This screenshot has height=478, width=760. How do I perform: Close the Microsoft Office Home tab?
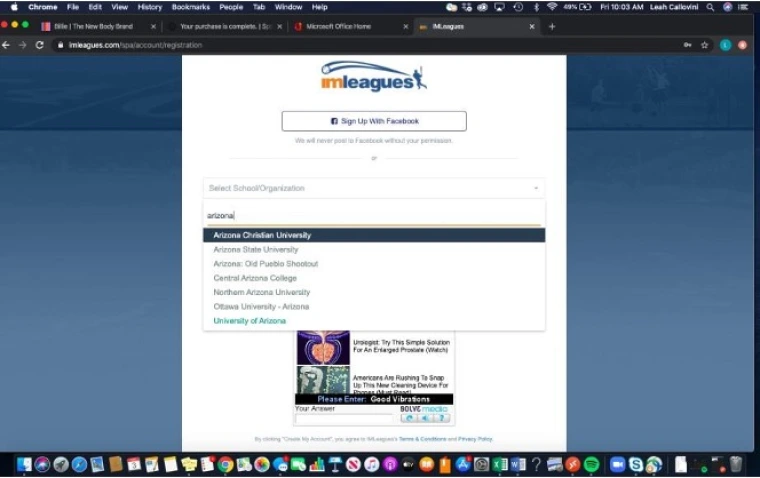(x=406, y=27)
